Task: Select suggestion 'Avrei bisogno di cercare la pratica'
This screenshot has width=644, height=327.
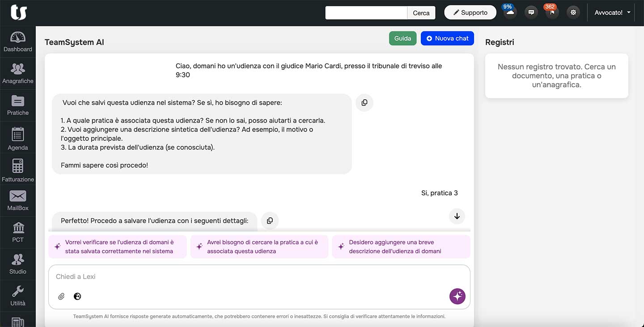Action: (259, 246)
